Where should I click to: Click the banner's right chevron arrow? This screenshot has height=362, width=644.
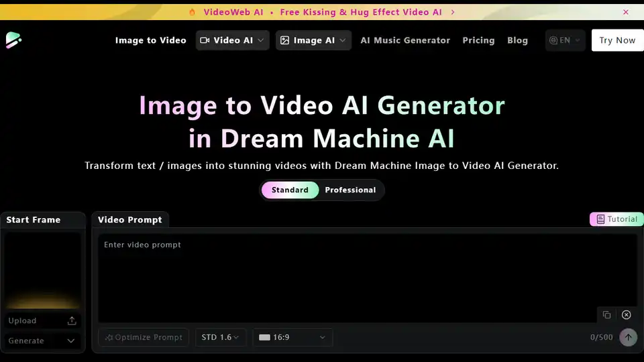pos(453,12)
